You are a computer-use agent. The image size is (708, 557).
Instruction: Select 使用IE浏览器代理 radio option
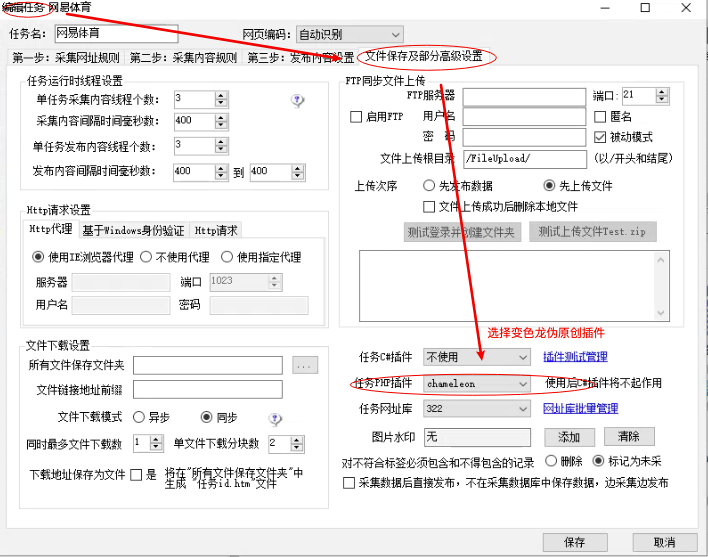click(x=38, y=257)
